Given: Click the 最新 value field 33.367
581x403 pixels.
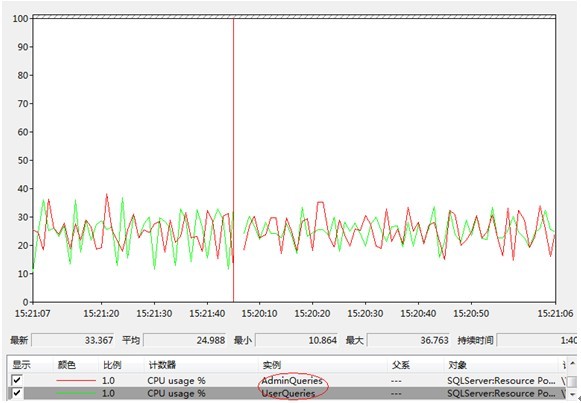Looking at the screenshot, I should (73, 340).
